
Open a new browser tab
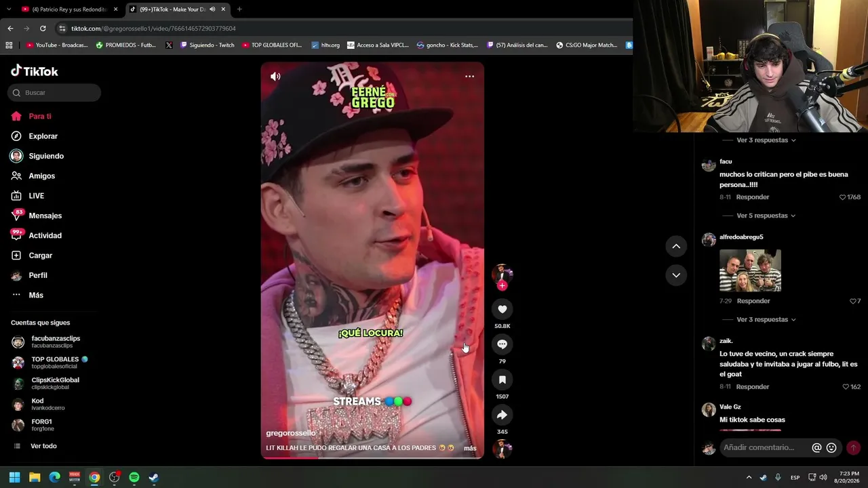tap(239, 9)
